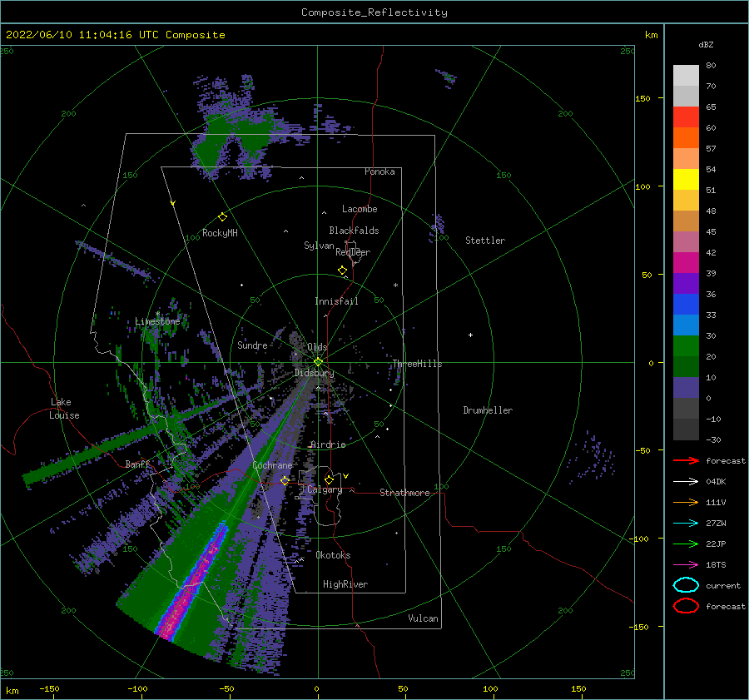
Task: Click the yellow diamond marker near RockyMH
Action: point(222,217)
